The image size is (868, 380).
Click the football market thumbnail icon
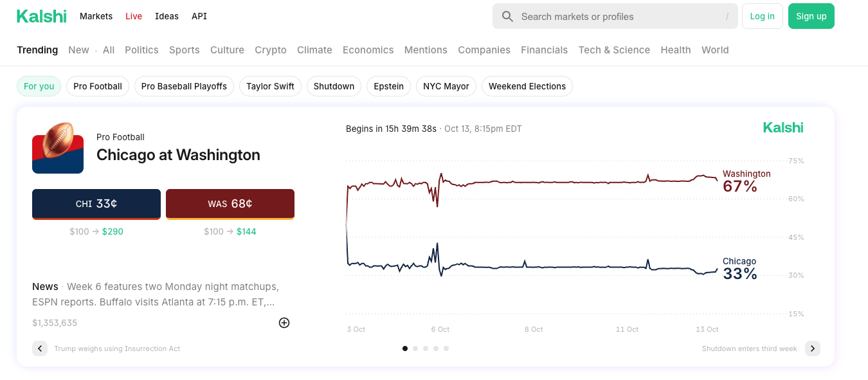58,148
